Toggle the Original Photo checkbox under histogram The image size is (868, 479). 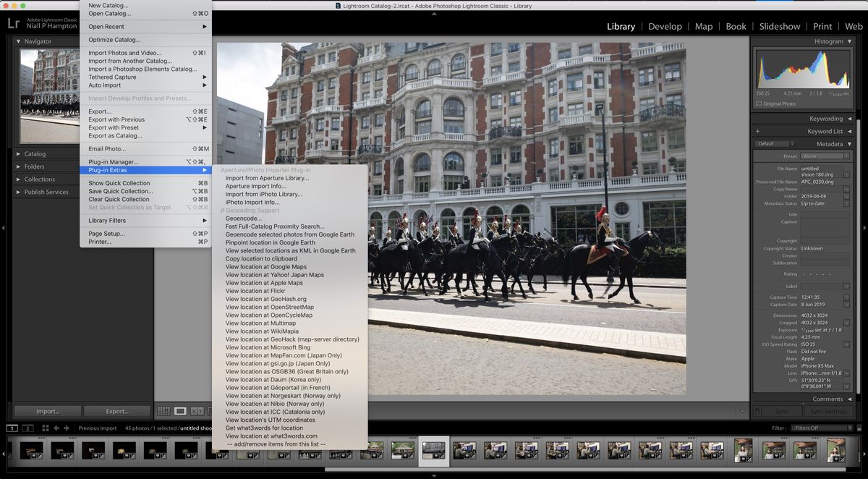click(x=759, y=103)
